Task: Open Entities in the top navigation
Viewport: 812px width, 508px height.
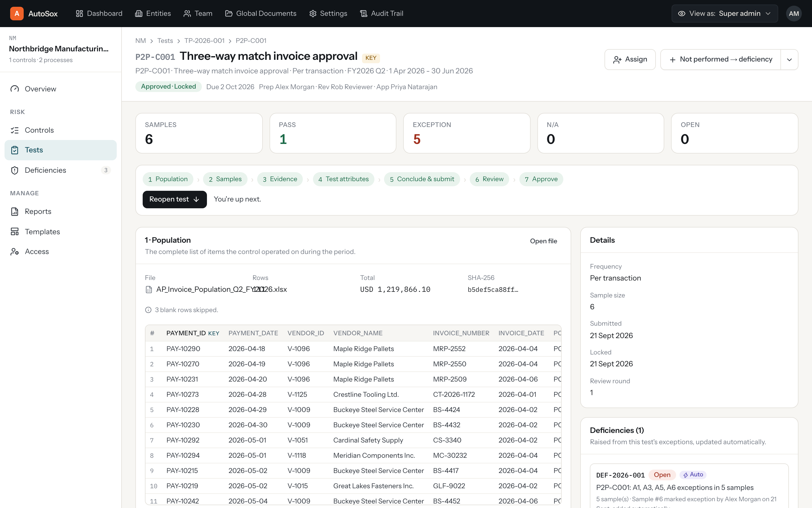Action: 153,14
